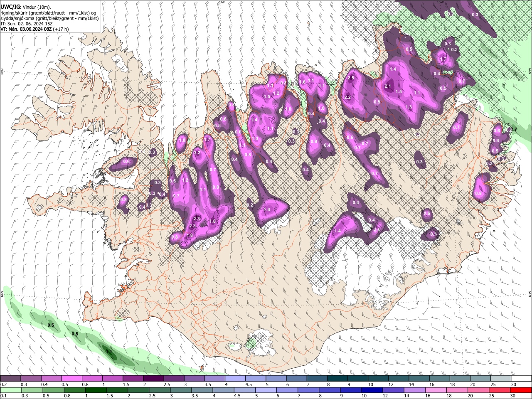
Task: Click the '0.1' label in the green legend row
Action: 3,395
